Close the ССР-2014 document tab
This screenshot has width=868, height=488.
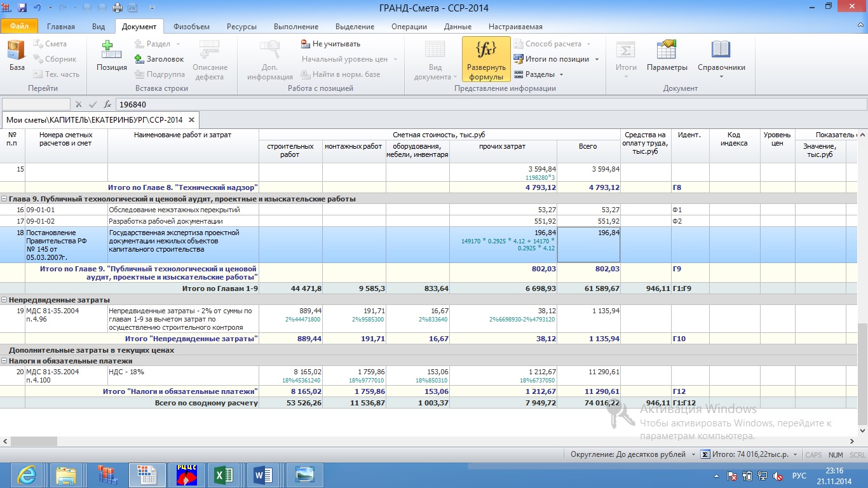(x=191, y=119)
